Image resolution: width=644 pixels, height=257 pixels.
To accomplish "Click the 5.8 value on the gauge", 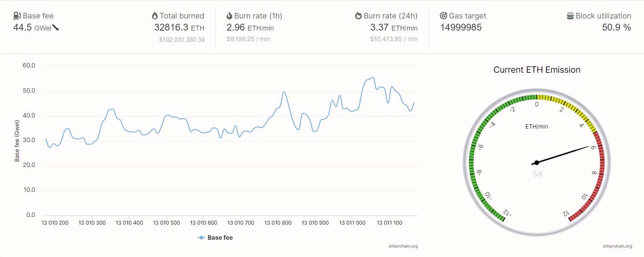I will coord(537,174).
